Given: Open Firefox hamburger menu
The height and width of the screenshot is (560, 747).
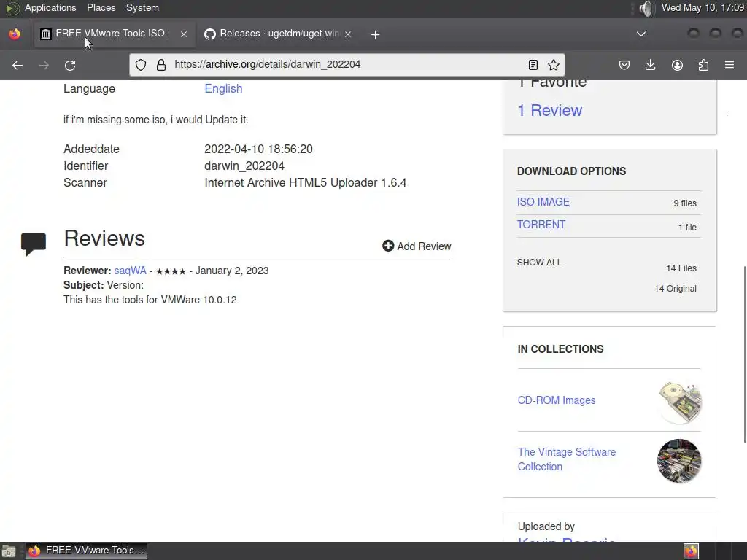Looking at the screenshot, I should coord(729,65).
